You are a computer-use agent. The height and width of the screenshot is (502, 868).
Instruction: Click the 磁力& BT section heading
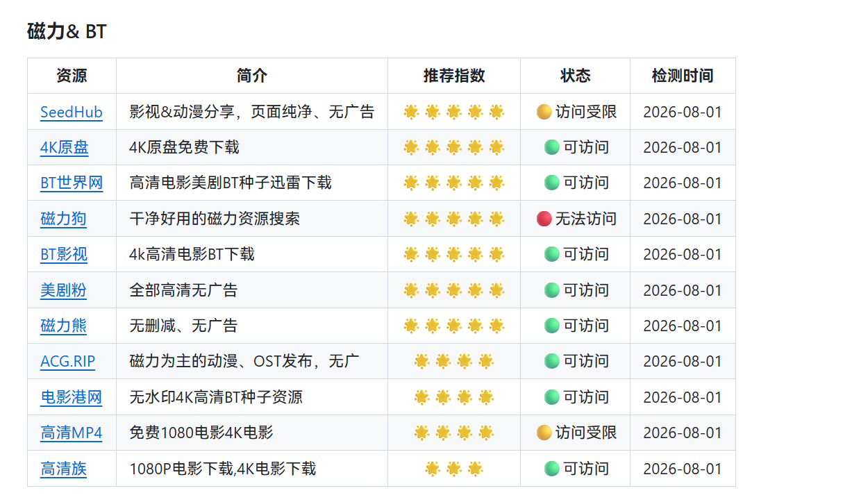pyautogui.click(x=67, y=31)
